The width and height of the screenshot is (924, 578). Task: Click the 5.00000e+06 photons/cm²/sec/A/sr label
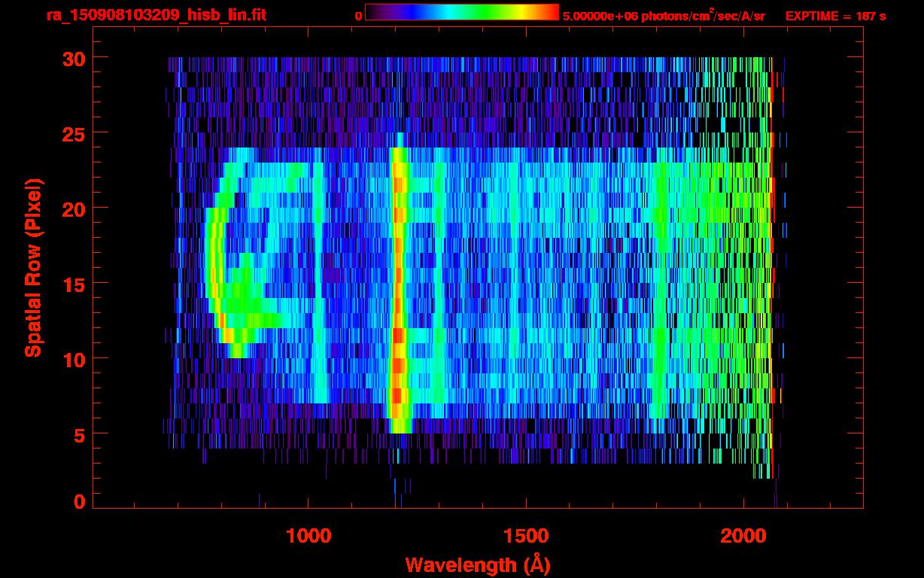(x=664, y=16)
